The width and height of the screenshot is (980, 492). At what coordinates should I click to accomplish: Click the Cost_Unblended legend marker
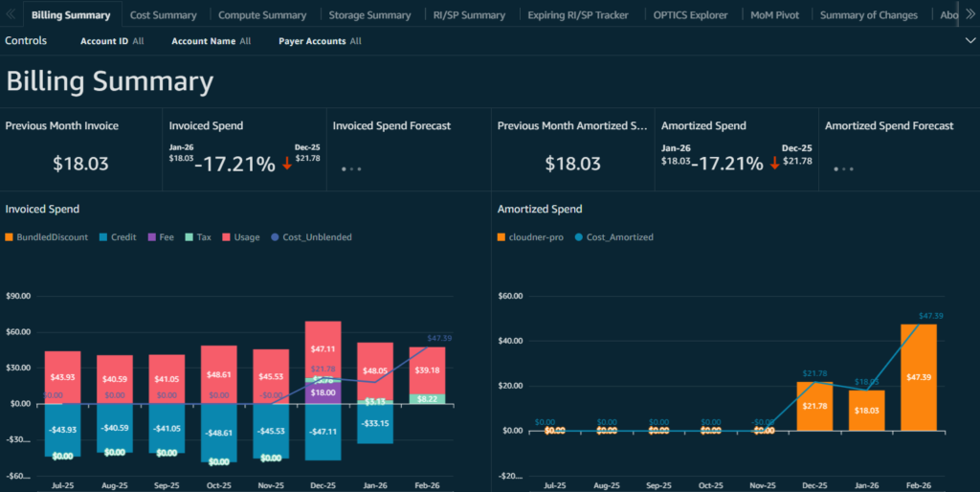(276, 237)
